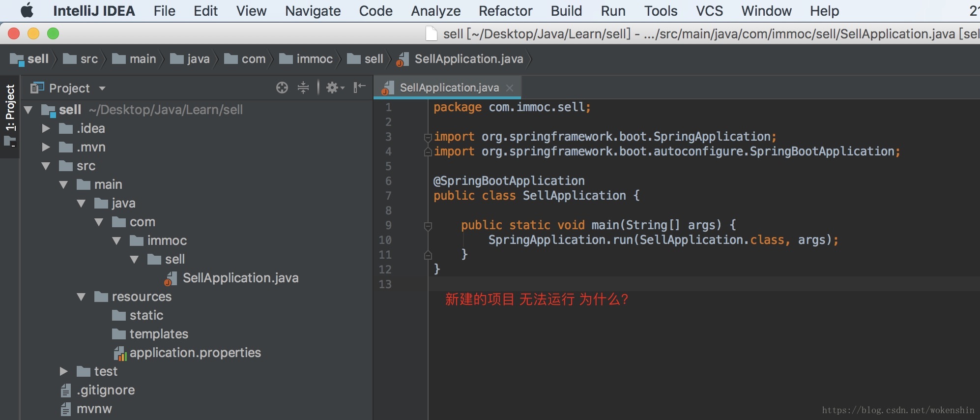Select mvnw in the project tree
Screen dimensions: 980x420
click(x=94, y=409)
